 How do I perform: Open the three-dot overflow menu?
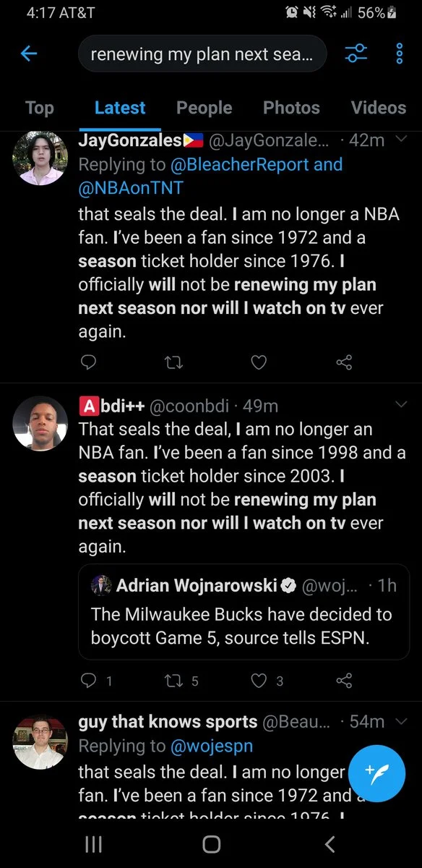[400, 54]
